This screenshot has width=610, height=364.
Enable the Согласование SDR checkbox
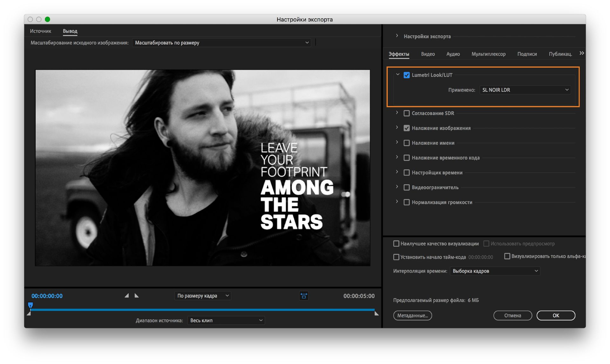point(406,113)
